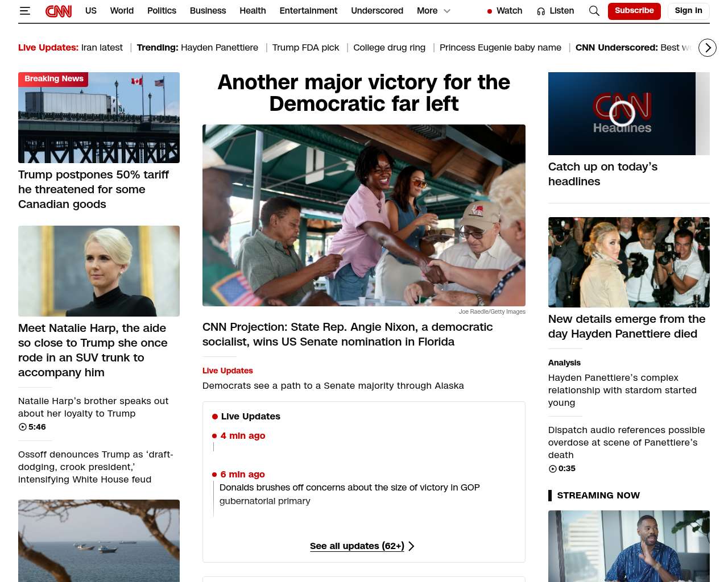Screen dimensions: 728x582
Task: Read Meet Natalie Harp aide story
Action: coord(93,350)
